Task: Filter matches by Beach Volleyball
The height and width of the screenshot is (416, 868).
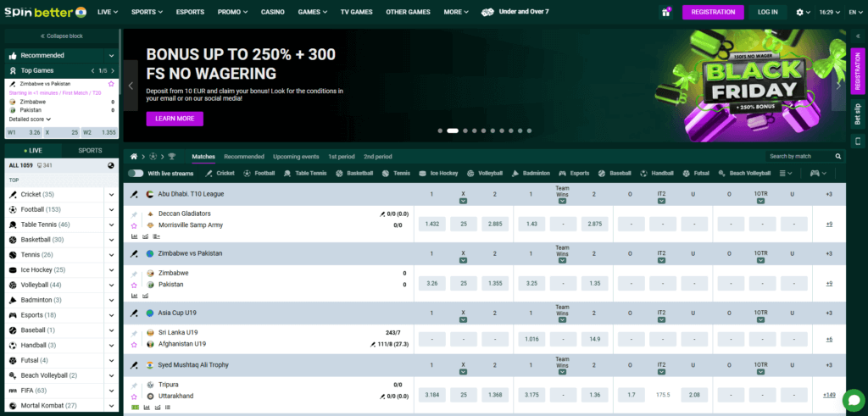Action: click(744, 173)
